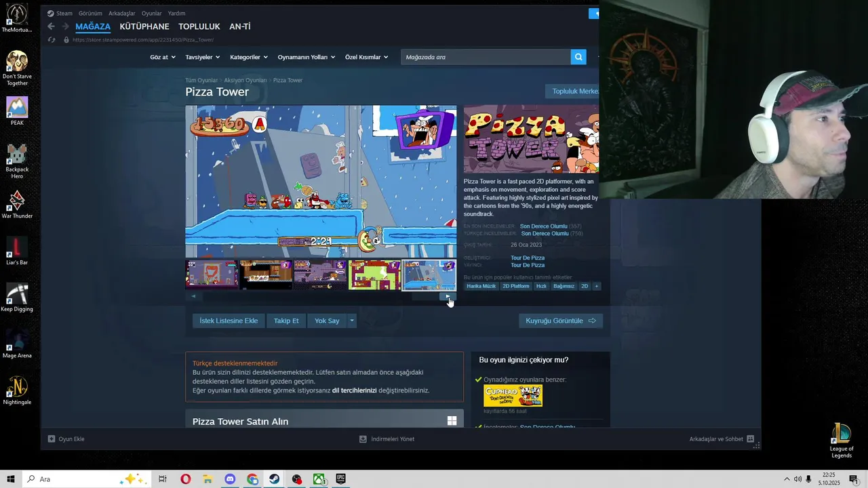Show hidden tray icons chevron
The width and height of the screenshot is (868, 488).
(x=787, y=479)
